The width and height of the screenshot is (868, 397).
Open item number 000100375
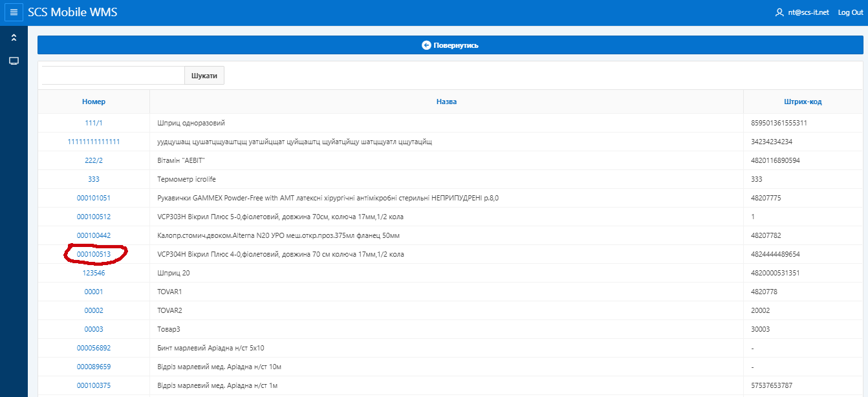(x=94, y=385)
